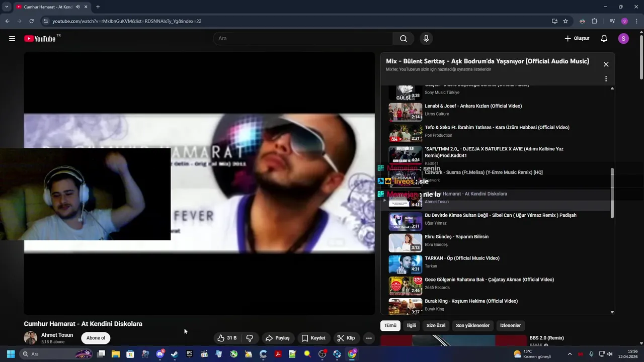Open Chrome's three-dot menu
This screenshot has height=362, width=644.
coord(636,21)
